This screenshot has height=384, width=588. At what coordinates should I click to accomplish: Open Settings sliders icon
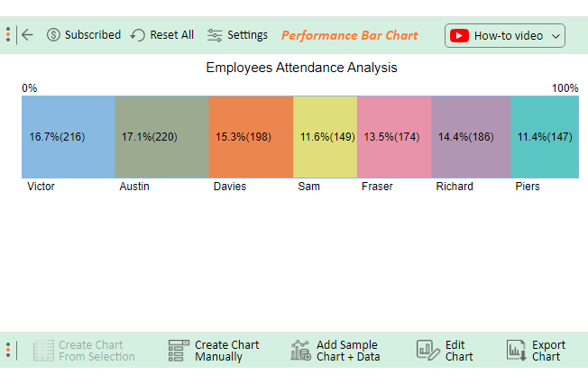click(x=215, y=35)
